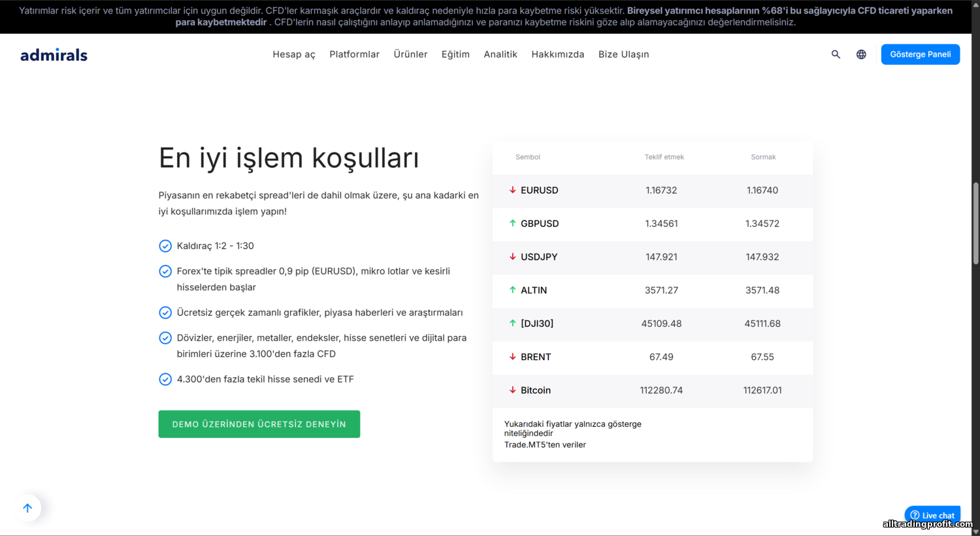
Task: Go to Hakkımızda menu item
Action: (557, 54)
